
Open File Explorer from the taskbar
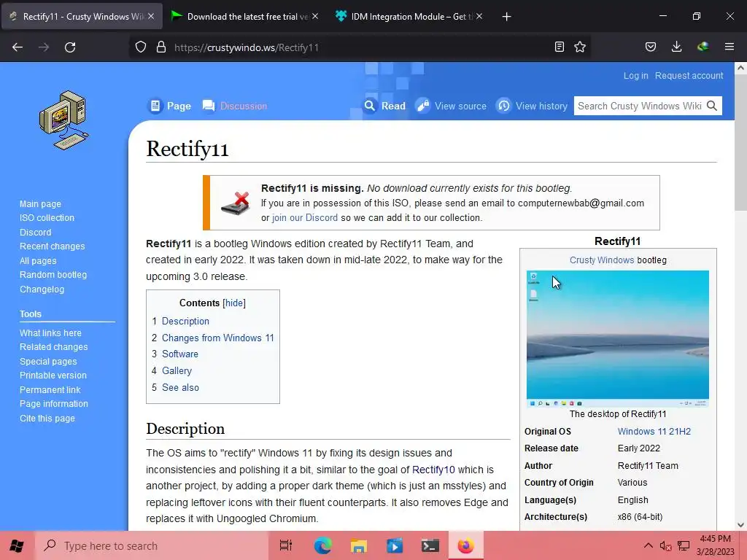pyautogui.click(x=359, y=545)
